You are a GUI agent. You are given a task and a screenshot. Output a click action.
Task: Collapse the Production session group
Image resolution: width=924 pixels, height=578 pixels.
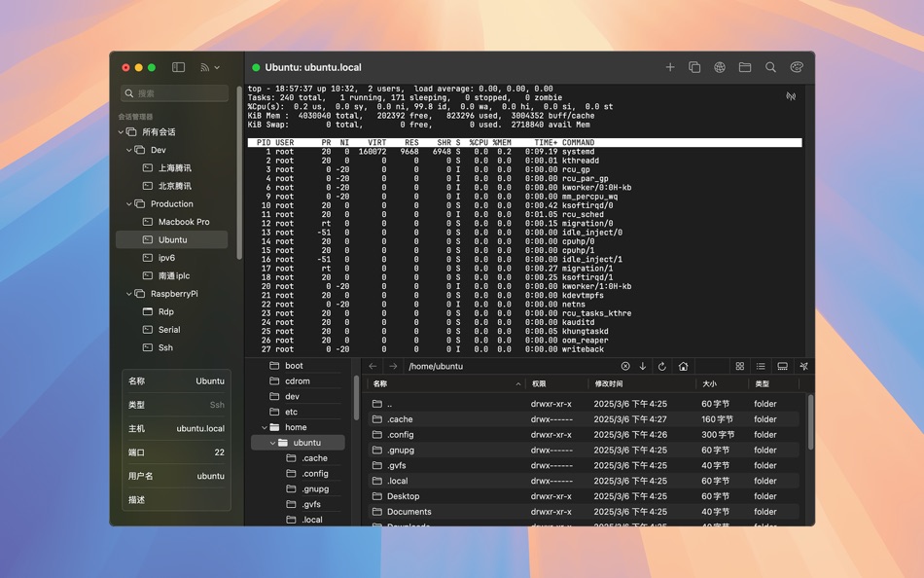coord(129,204)
